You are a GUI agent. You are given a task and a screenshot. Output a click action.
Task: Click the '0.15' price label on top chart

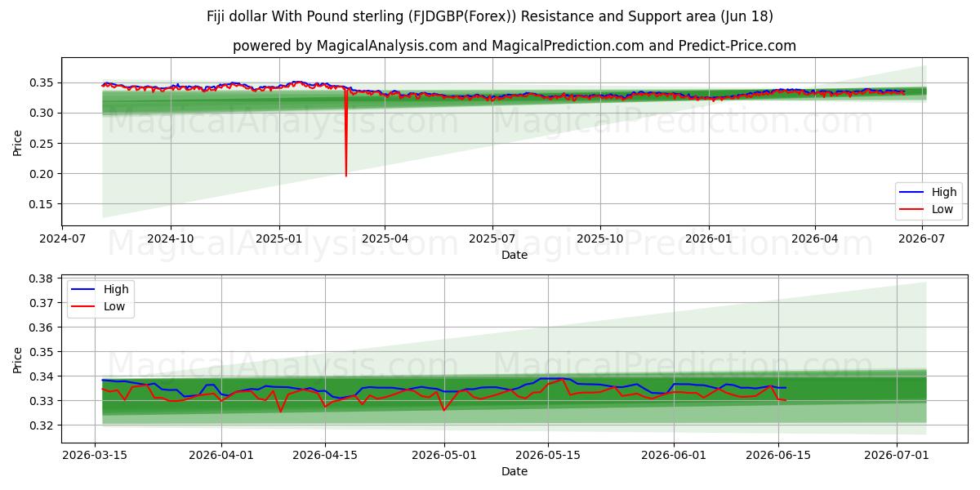(x=42, y=204)
